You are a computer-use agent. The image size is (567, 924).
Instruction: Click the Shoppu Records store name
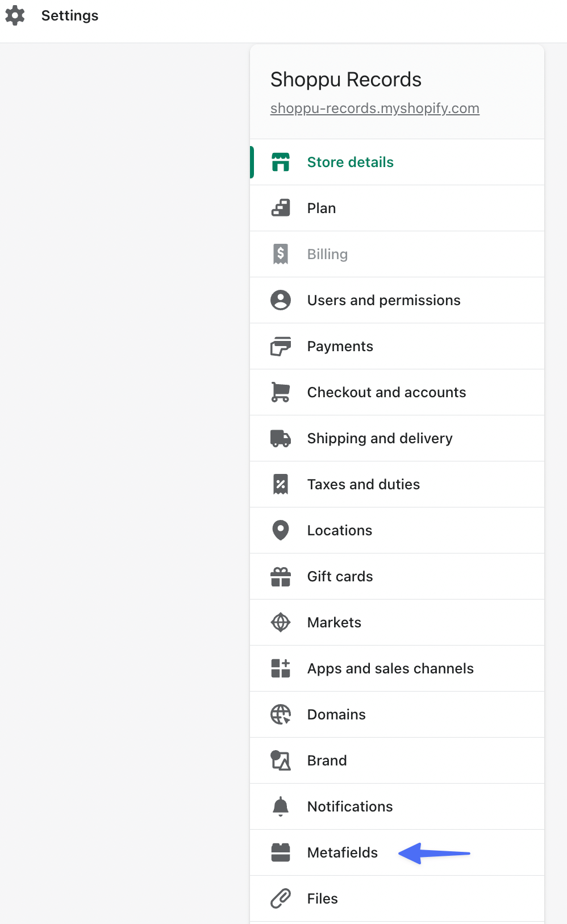[x=345, y=80]
